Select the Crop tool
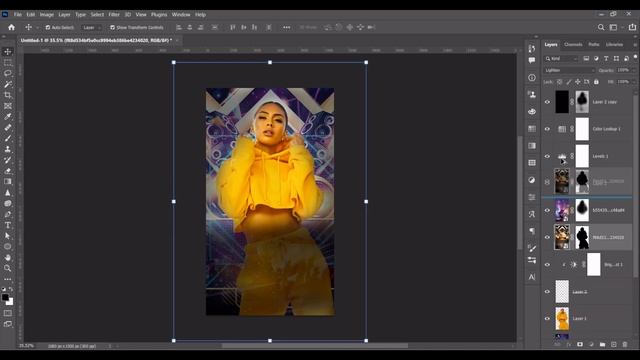Image resolution: width=640 pixels, height=360 pixels. pyautogui.click(x=8, y=95)
